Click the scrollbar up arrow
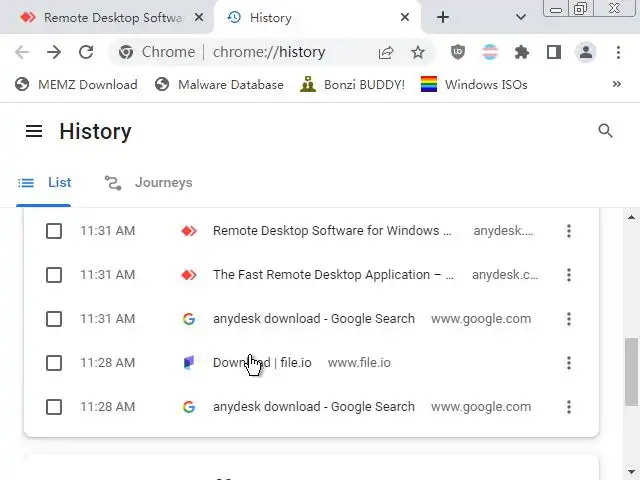Screen dimensions: 640x480 coord(631,217)
